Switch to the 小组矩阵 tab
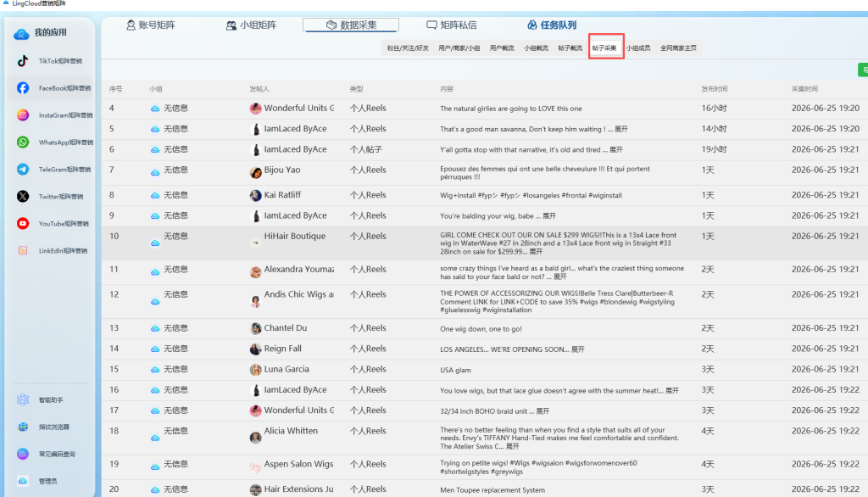 [251, 25]
